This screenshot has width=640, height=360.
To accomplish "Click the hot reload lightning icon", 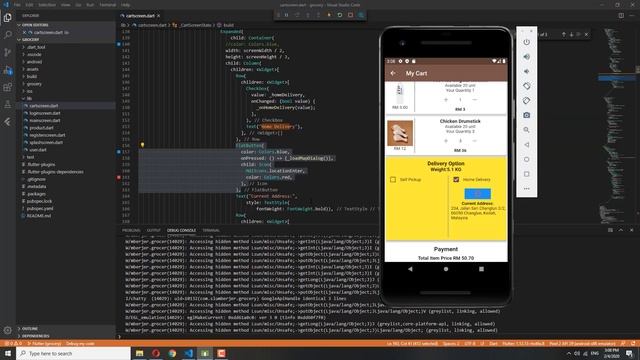I will tap(329, 15).
